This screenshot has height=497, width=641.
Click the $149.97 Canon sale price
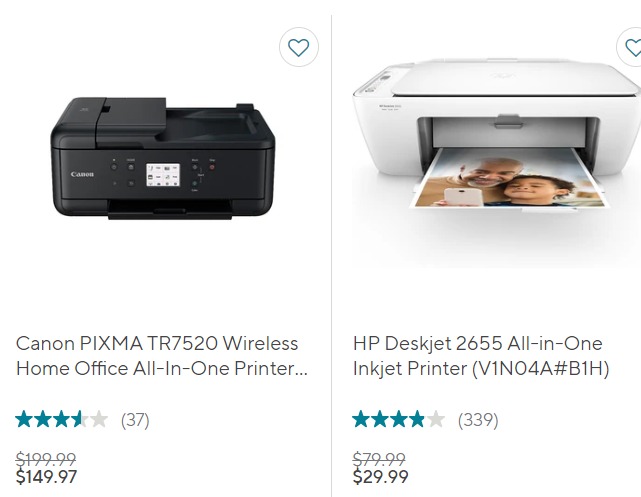(x=46, y=477)
